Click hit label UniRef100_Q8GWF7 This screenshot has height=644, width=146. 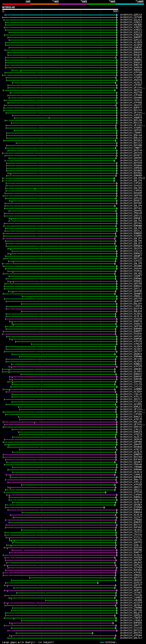coord(131,256)
